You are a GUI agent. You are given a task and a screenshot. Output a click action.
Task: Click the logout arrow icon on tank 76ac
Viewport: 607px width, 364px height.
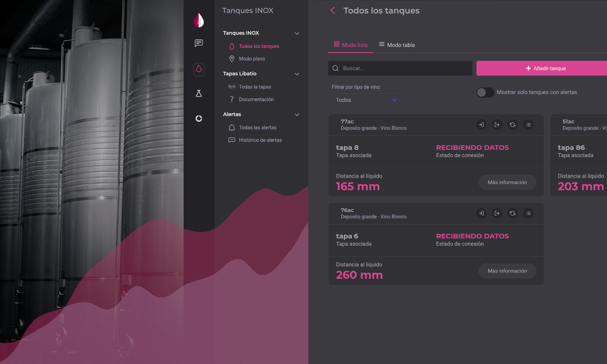click(497, 213)
